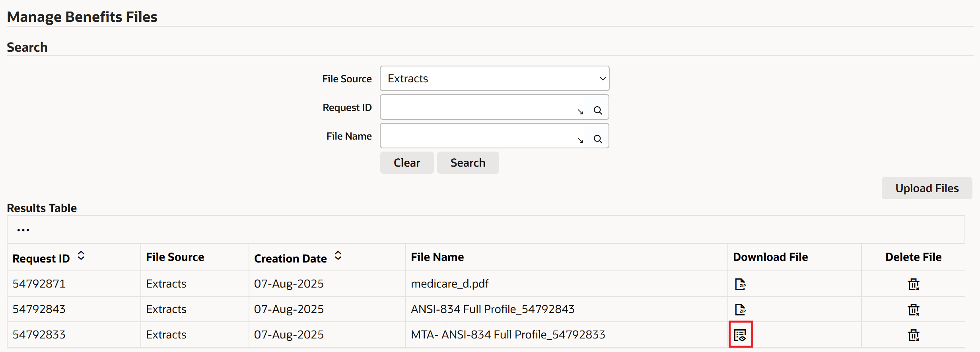The width and height of the screenshot is (980, 352).
Task: Delete file for request 54792843
Action: point(913,309)
